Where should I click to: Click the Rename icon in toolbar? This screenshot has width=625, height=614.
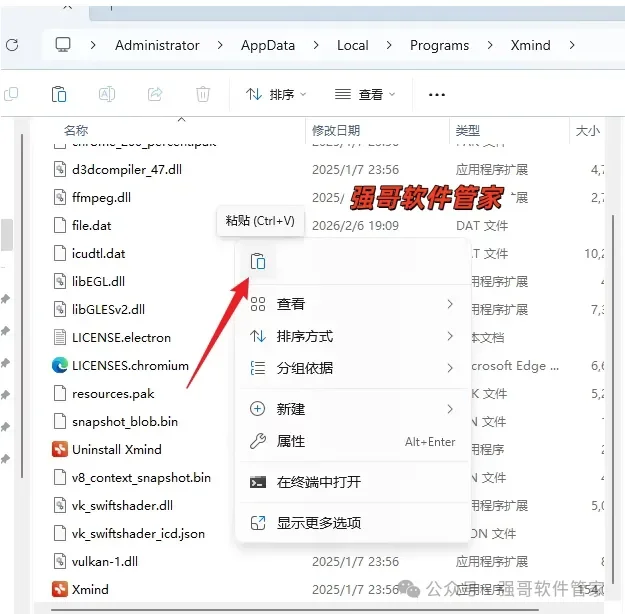(107, 94)
